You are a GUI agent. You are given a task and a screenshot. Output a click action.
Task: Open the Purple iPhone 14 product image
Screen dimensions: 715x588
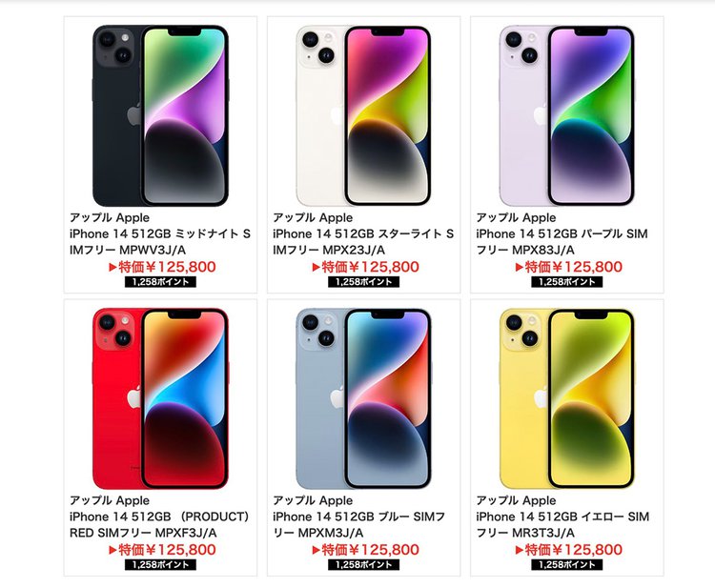point(567,115)
